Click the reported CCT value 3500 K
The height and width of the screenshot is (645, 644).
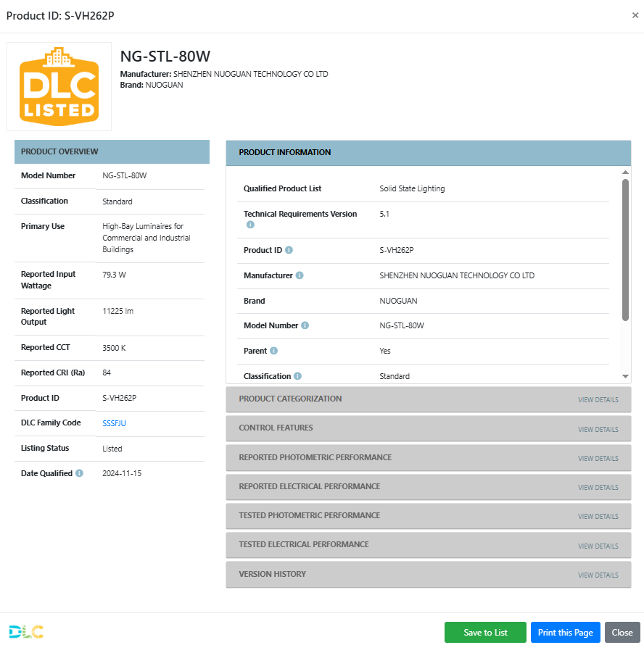click(x=114, y=348)
